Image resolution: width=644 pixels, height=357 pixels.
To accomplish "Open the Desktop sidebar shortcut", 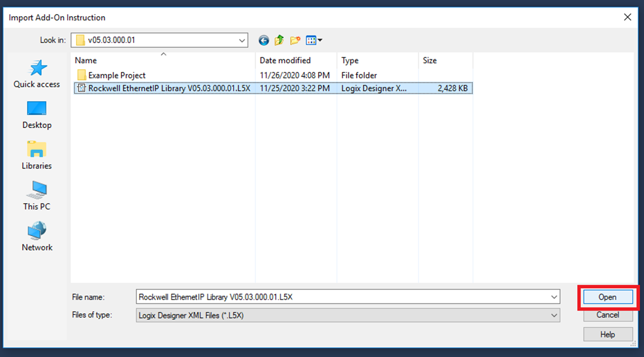I will tap(36, 114).
